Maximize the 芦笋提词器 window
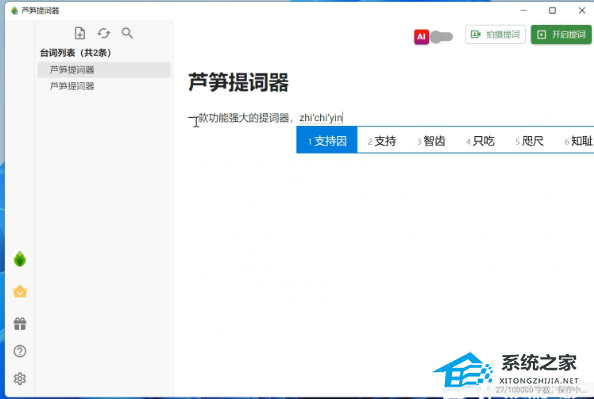The width and height of the screenshot is (594, 399). (x=552, y=11)
